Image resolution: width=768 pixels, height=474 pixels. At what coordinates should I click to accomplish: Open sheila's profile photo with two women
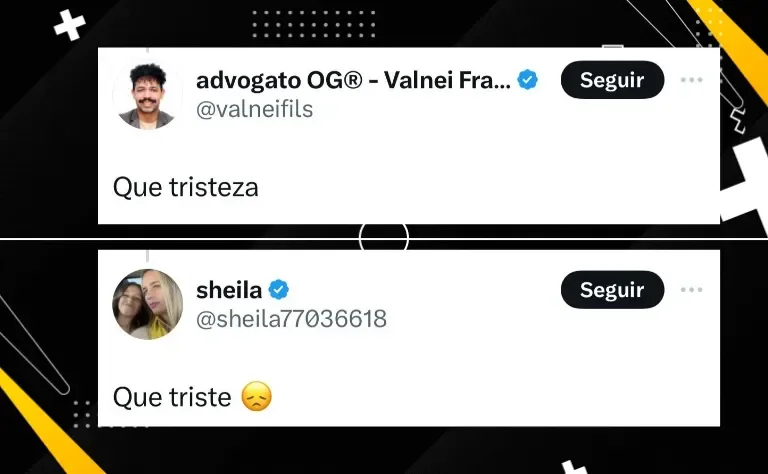pyautogui.click(x=147, y=304)
